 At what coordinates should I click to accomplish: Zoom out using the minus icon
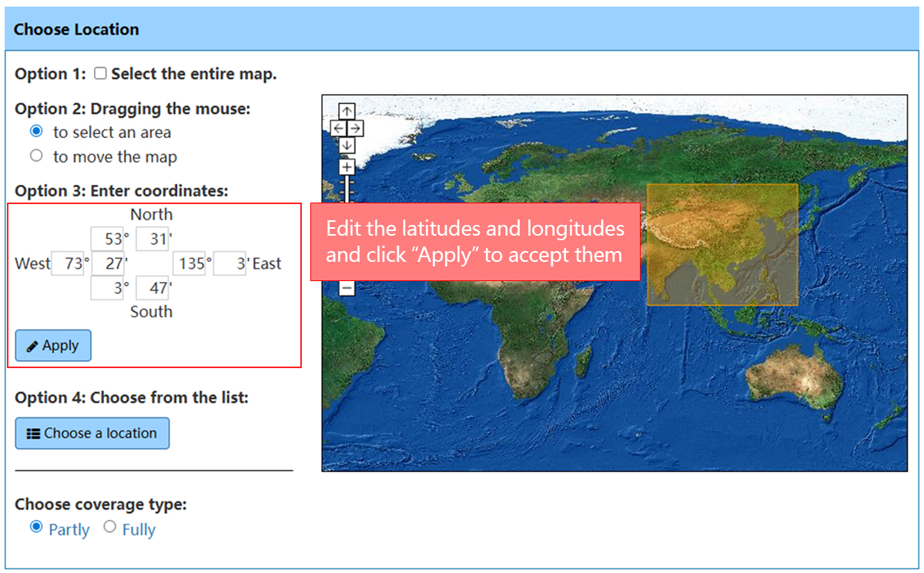(346, 288)
